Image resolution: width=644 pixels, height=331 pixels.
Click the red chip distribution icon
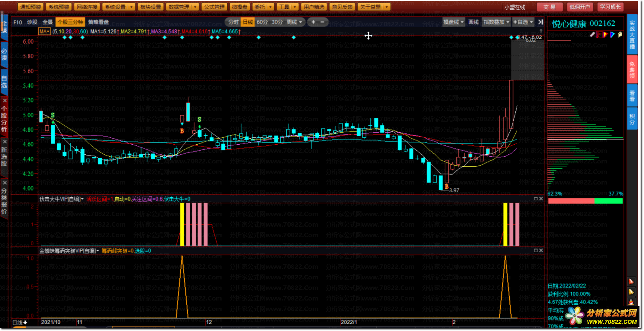coord(599,35)
